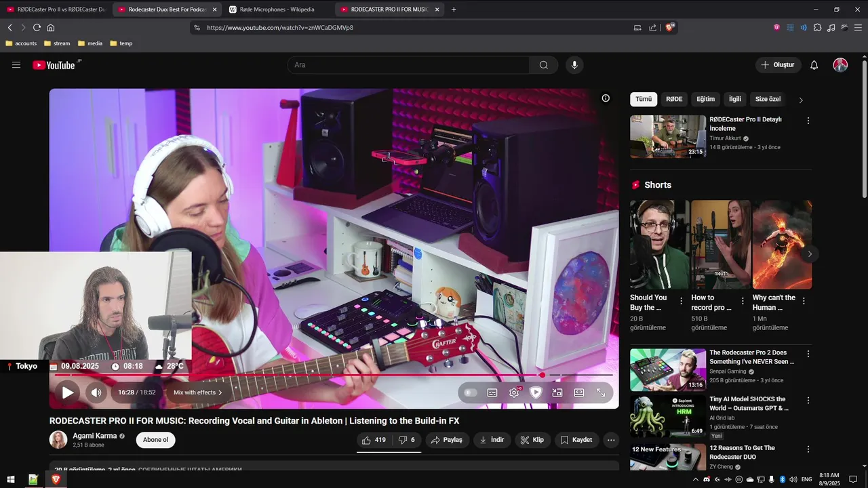Create a clip with Klip button
This screenshot has height=488, width=868.
pyautogui.click(x=532, y=440)
